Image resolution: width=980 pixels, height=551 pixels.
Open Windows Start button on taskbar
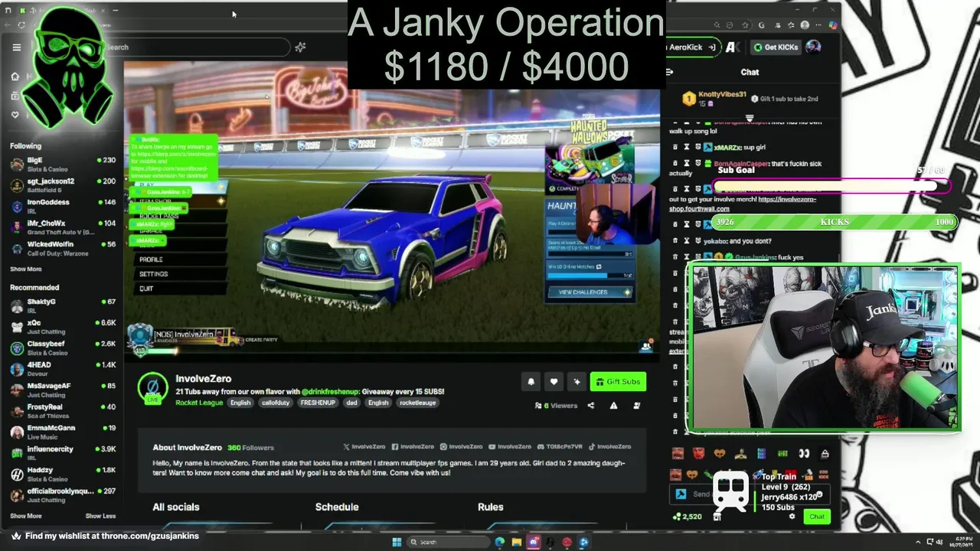coord(397,542)
